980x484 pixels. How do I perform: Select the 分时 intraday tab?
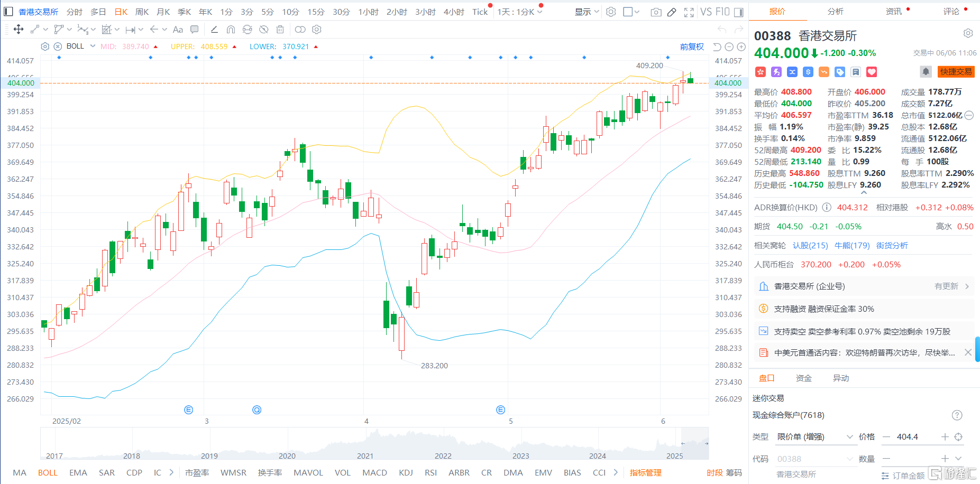click(x=75, y=12)
